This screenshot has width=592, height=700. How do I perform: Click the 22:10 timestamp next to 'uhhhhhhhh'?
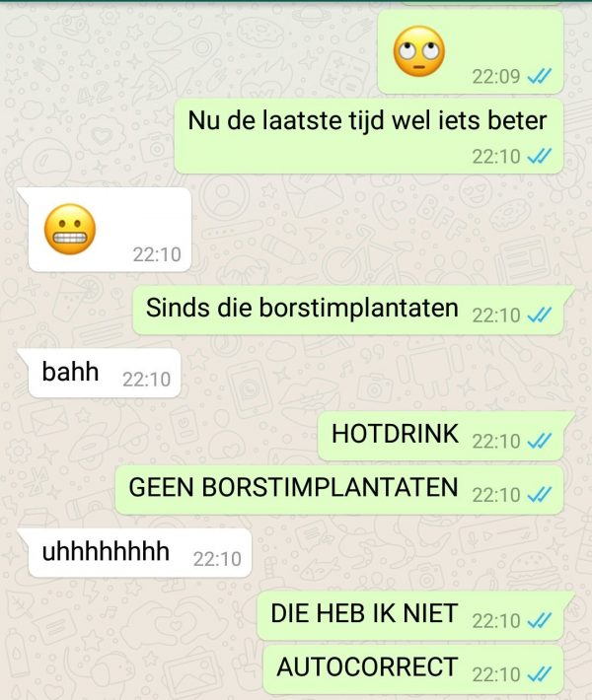pyautogui.click(x=217, y=559)
